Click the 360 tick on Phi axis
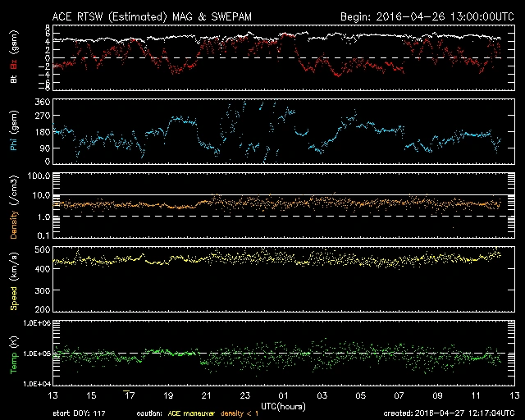This screenshot has width=525, height=420. click(x=44, y=102)
